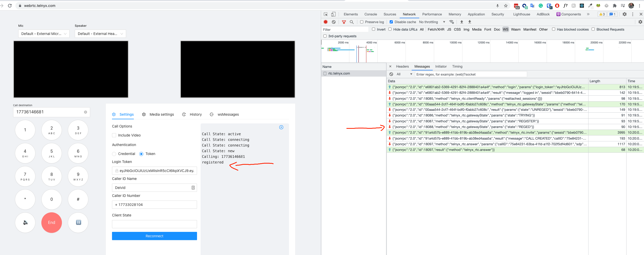Open Network panel settings gear

[640, 22]
